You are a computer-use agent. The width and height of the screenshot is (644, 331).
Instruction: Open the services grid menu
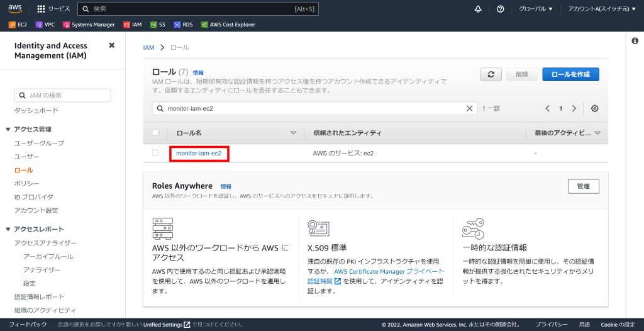41,9
